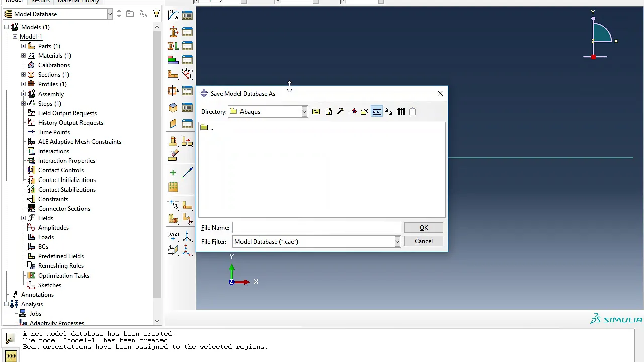Select Optimization Tasks in model tree
The width and height of the screenshot is (644, 362).
(x=63, y=276)
